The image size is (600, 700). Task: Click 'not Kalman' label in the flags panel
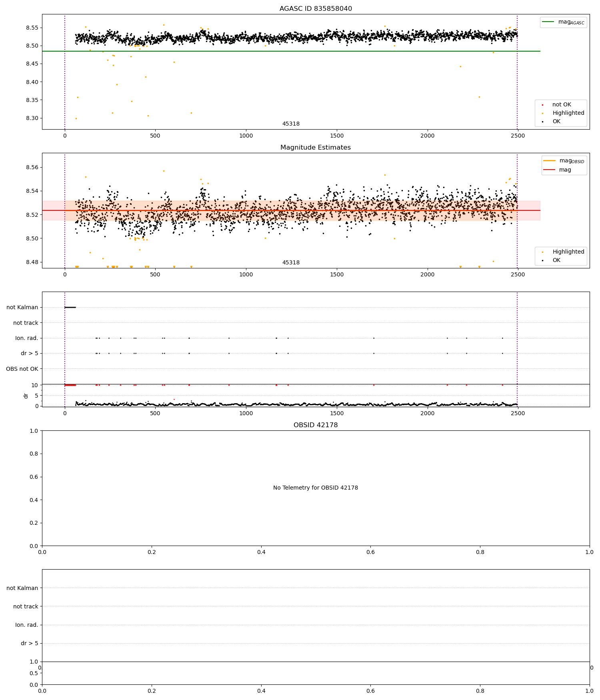tap(22, 308)
